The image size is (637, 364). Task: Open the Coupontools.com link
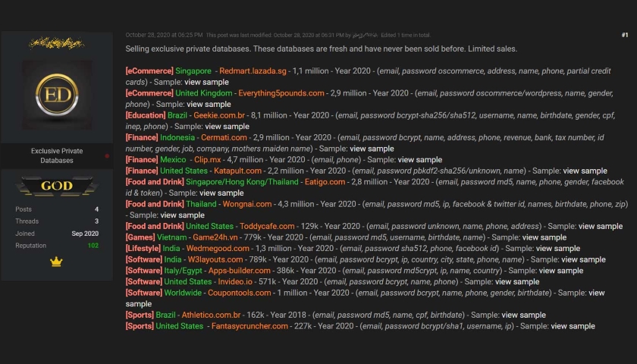pos(240,293)
